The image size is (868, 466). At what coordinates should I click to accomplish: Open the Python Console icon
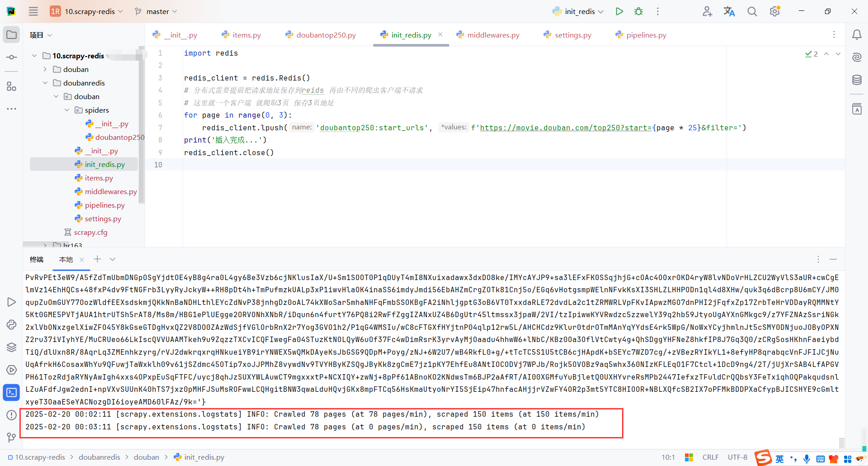[11, 324]
